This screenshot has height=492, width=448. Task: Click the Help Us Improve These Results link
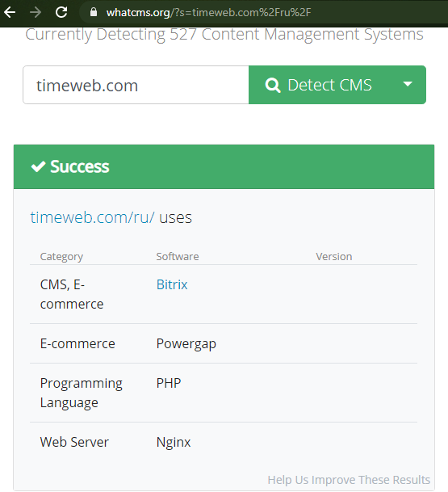click(x=349, y=480)
